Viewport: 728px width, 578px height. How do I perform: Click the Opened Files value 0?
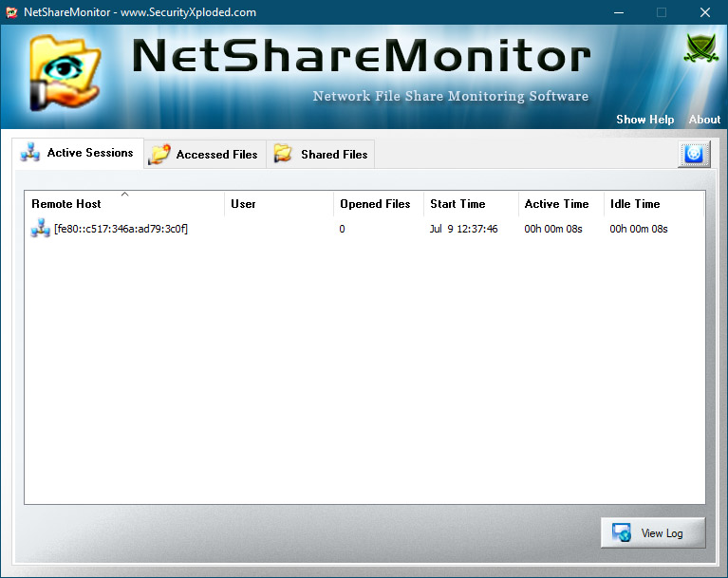[x=342, y=229]
